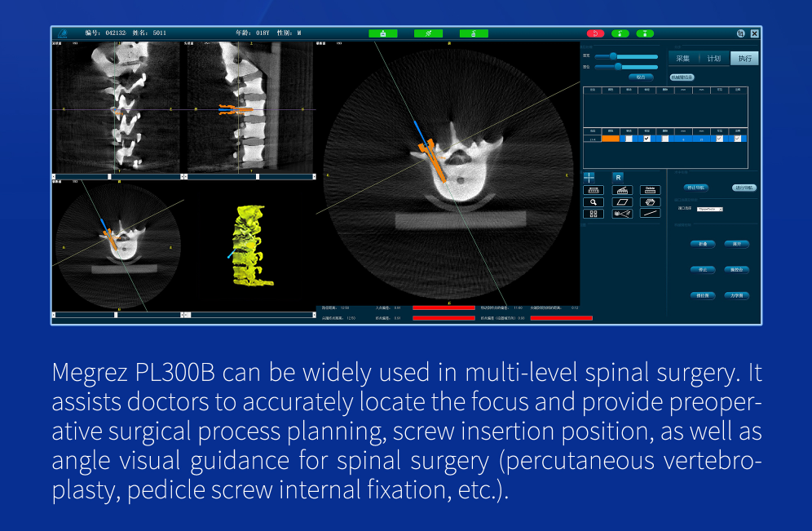Click the lower-right red deviation bar
The height and width of the screenshot is (531, 812).
coord(562,318)
